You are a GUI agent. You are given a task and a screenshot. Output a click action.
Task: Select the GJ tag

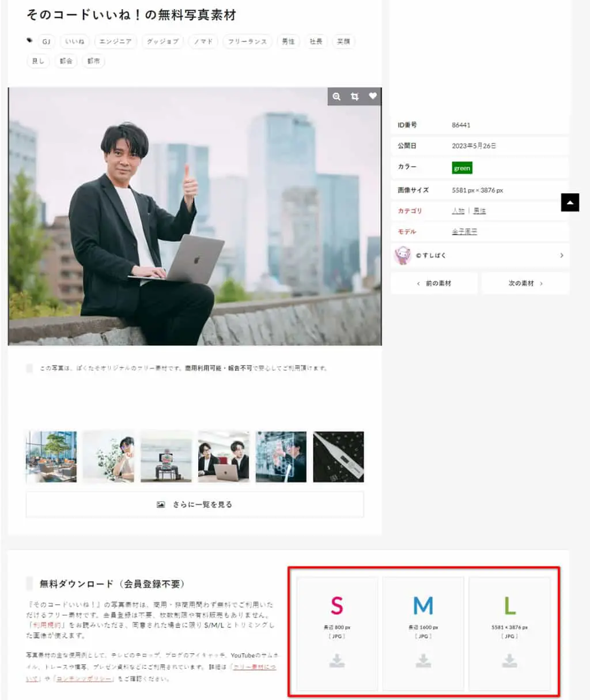coord(46,42)
